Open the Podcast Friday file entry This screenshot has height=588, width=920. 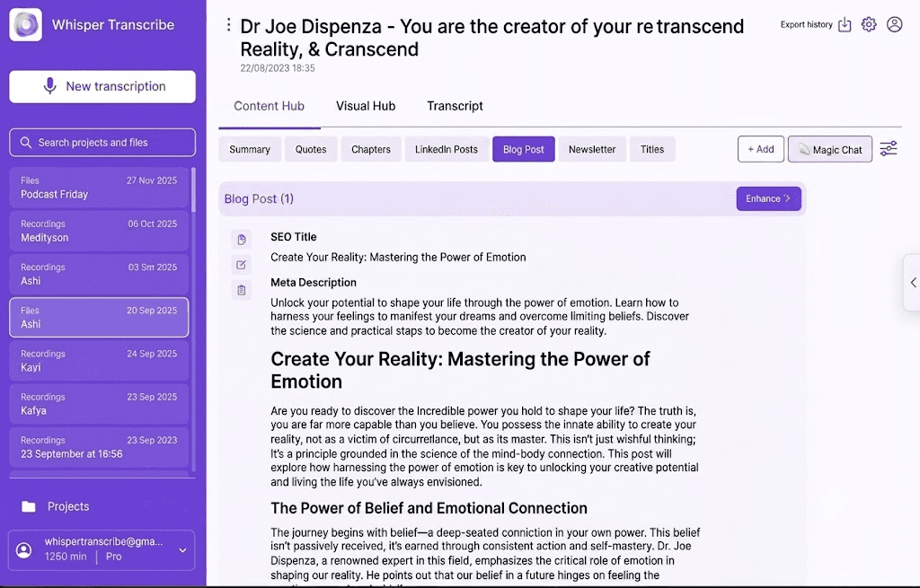(x=99, y=188)
